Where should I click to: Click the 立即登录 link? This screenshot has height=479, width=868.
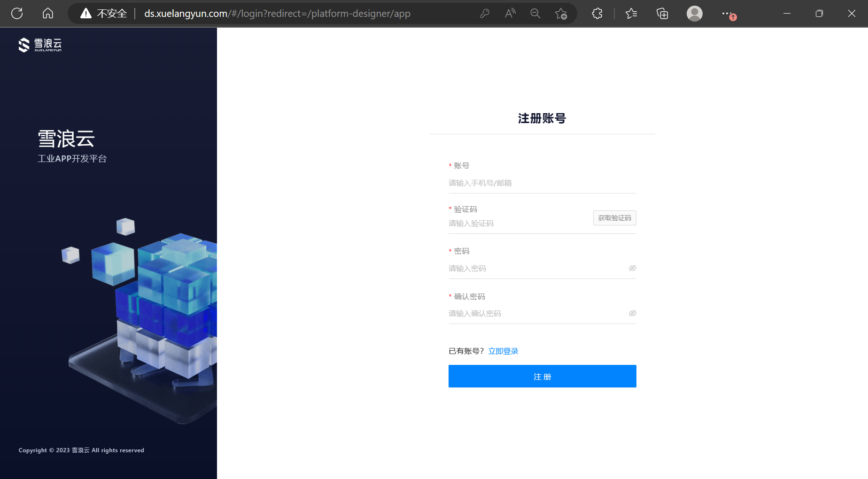(503, 351)
